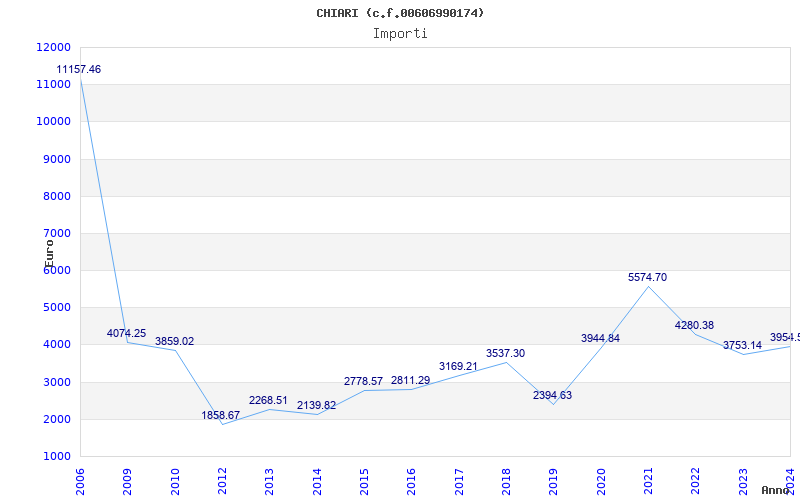Select data label 11157.46
800x500 pixels.
point(79,69)
